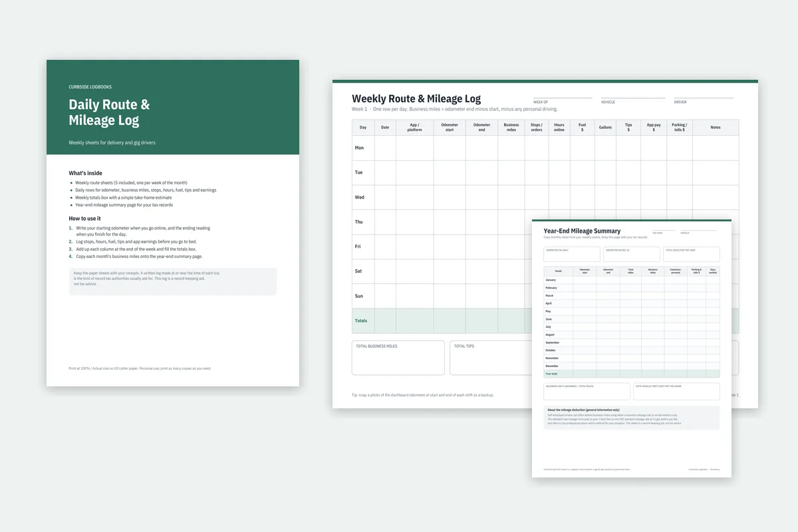
Task: Click the 'April' row in year-end summary
Action: (x=632, y=303)
